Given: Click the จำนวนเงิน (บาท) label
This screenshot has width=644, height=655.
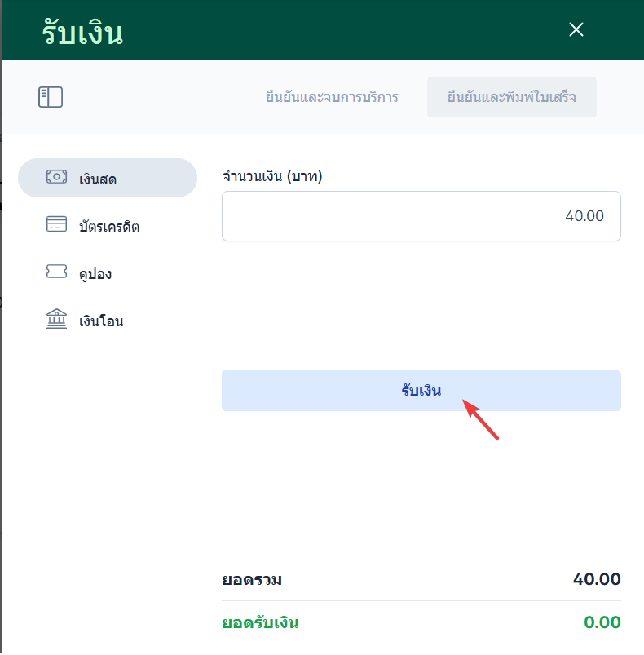Looking at the screenshot, I should point(272,176).
